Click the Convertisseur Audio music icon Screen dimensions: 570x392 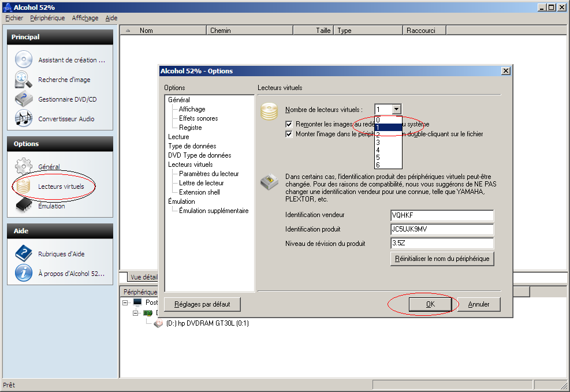24,118
